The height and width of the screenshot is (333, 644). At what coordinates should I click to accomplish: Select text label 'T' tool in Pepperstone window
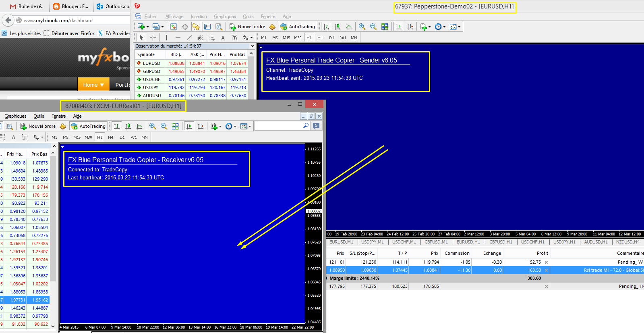pos(234,37)
